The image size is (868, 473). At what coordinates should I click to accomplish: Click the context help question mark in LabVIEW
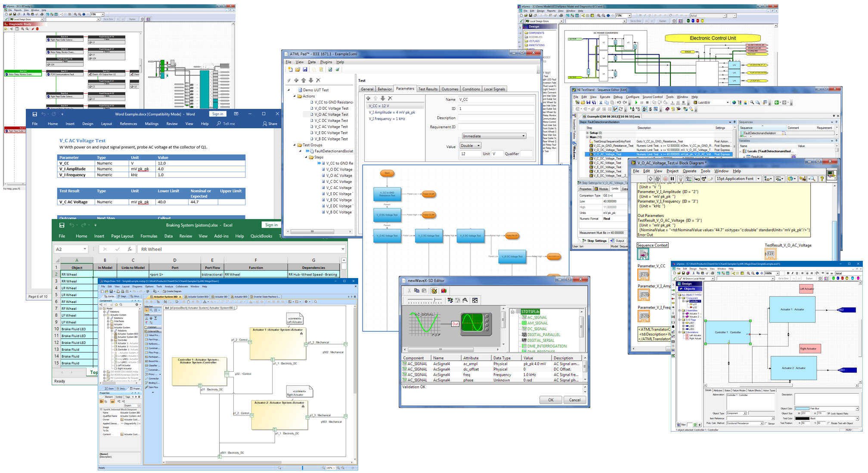(821, 179)
